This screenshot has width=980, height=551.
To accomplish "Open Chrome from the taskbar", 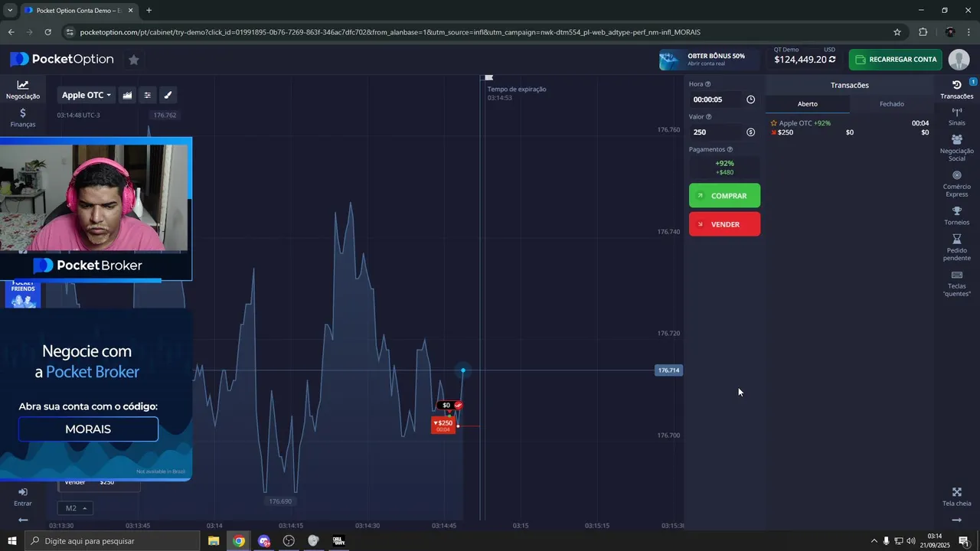I will pyautogui.click(x=239, y=541).
